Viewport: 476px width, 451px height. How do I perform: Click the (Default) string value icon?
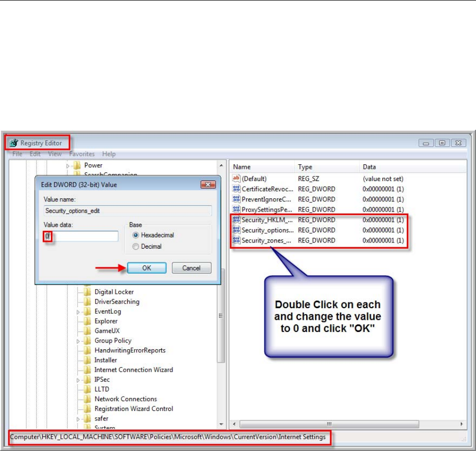236,178
